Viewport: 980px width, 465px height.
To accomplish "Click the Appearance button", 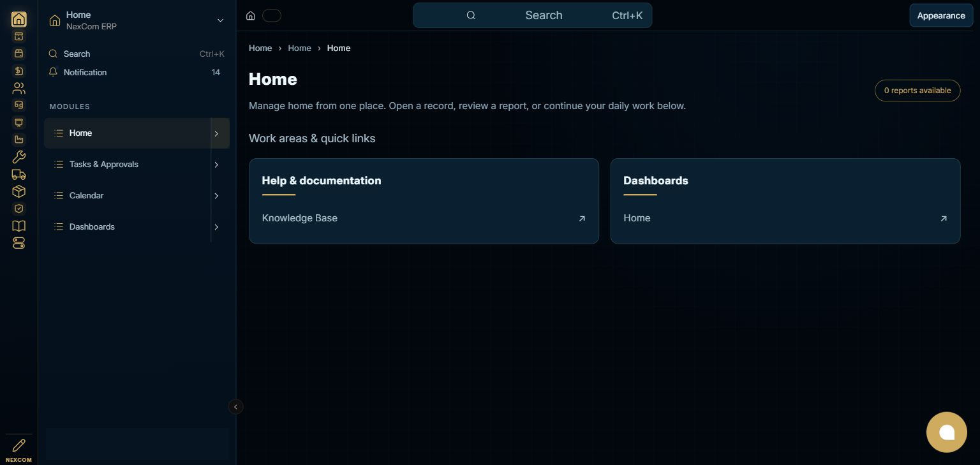I will pos(941,16).
